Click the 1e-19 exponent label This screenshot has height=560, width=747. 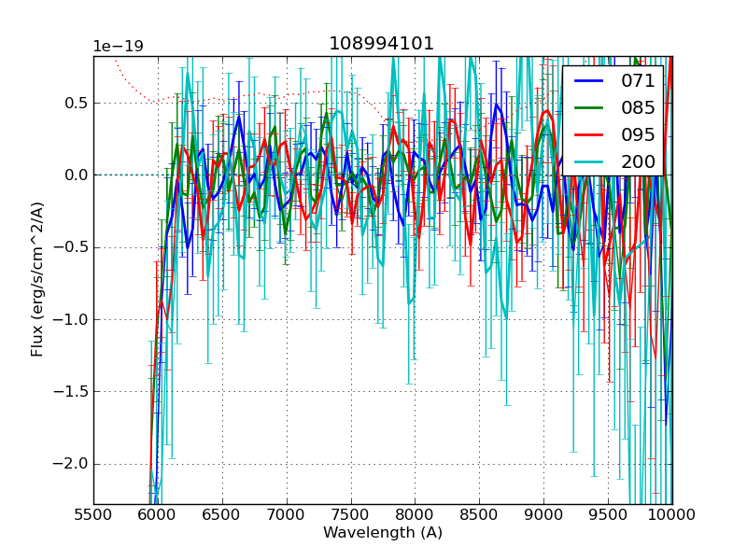tap(117, 47)
